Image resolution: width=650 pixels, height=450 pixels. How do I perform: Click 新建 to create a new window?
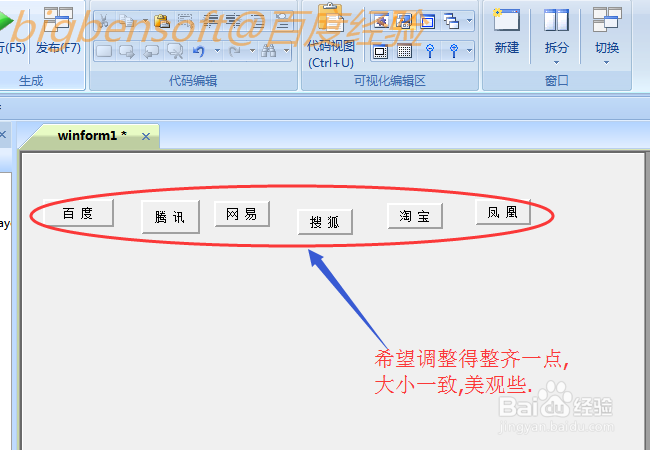(507, 31)
